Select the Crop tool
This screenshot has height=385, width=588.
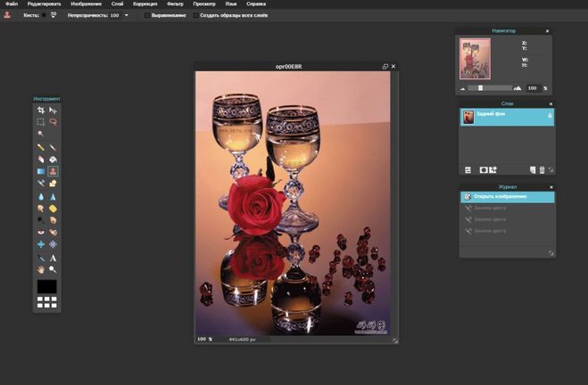(41, 110)
